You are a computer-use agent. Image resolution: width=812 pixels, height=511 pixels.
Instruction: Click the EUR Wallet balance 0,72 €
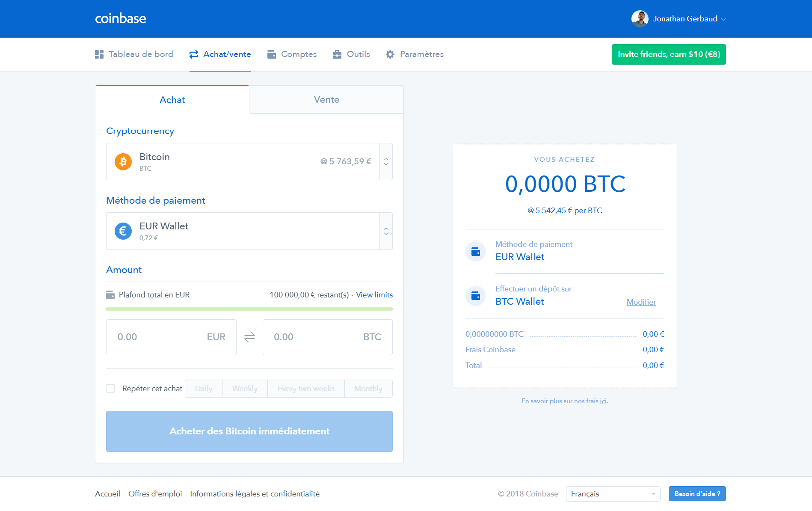click(148, 238)
